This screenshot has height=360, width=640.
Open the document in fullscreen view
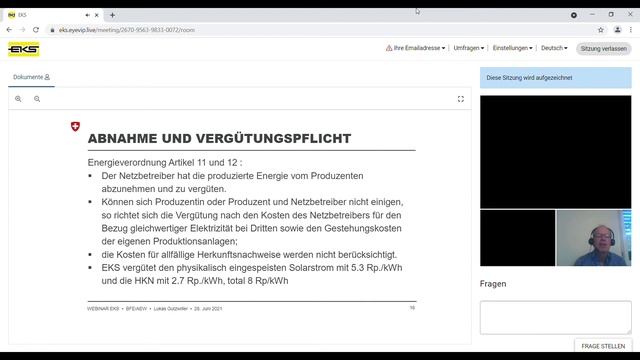point(461,99)
